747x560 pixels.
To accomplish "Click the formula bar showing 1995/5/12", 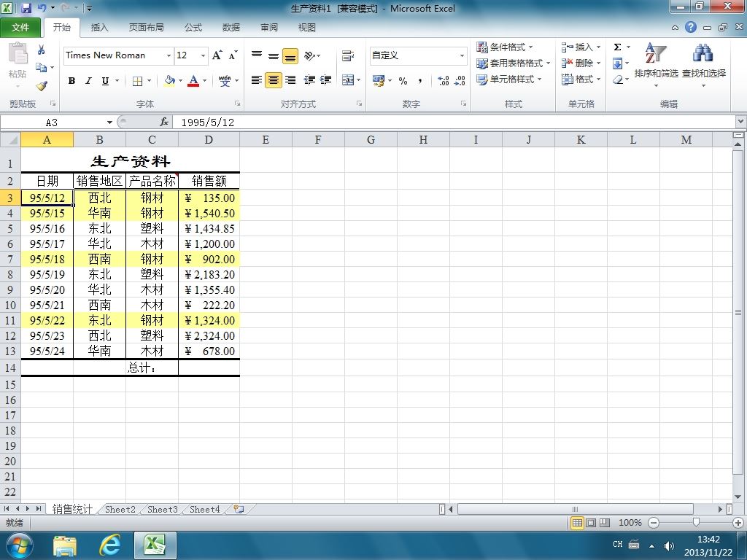I will coord(454,122).
